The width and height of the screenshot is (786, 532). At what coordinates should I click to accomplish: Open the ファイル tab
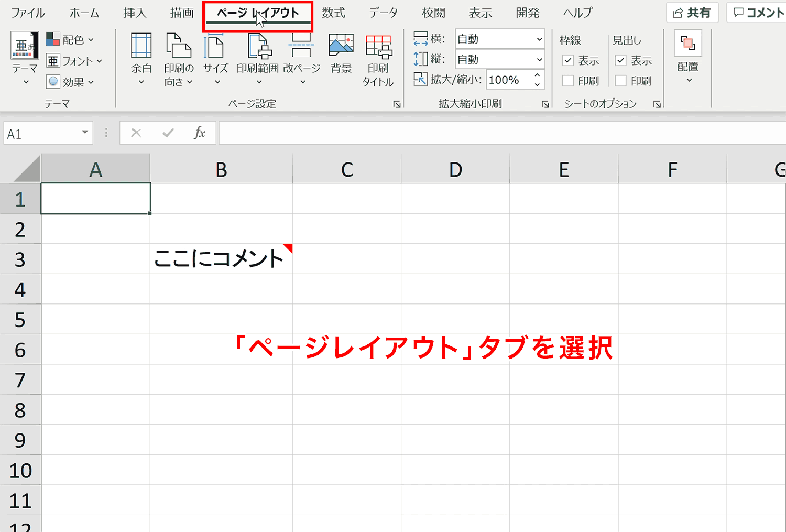point(28,13)
